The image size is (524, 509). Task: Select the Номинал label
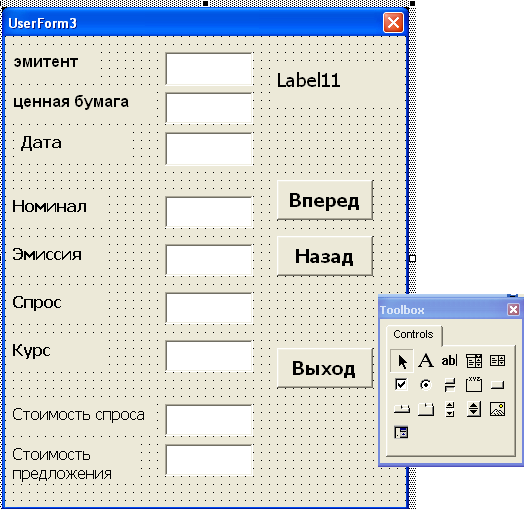point(49,207)
